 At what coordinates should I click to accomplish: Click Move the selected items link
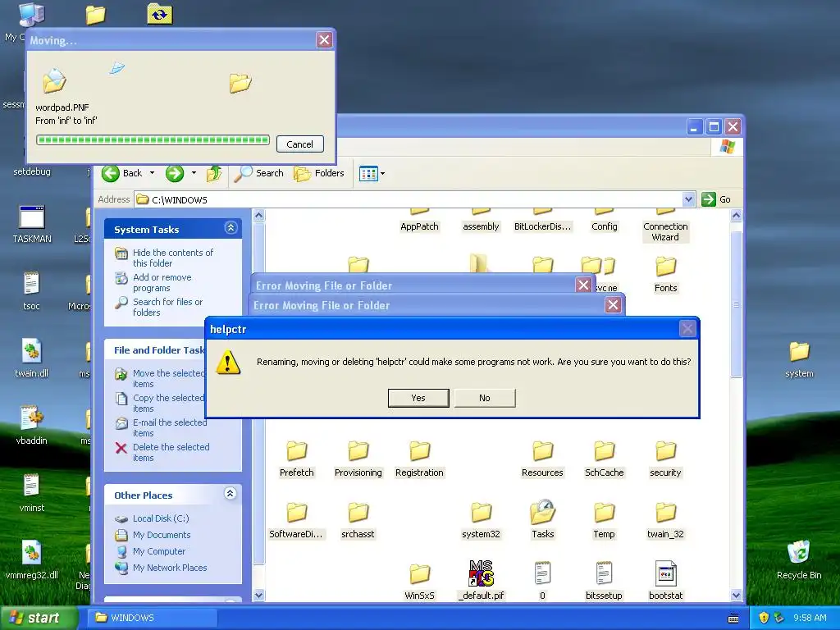pyautogui.click(x=168, y=378)
